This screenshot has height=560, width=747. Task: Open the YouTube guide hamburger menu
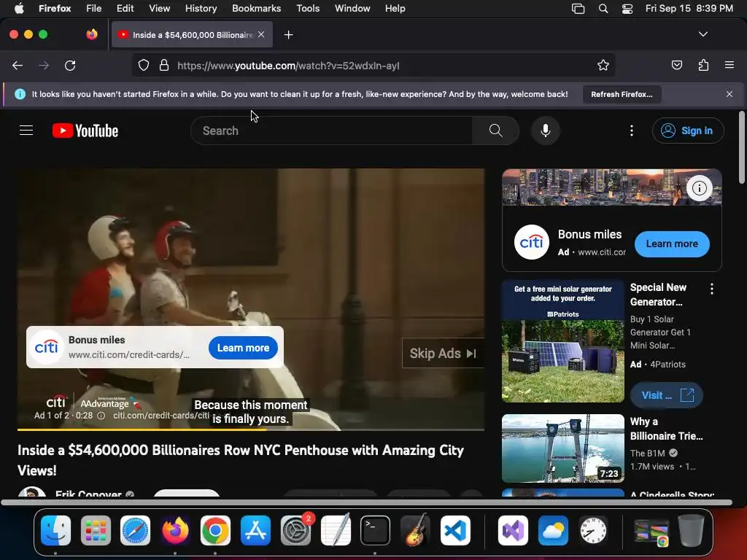coord(26,131)
